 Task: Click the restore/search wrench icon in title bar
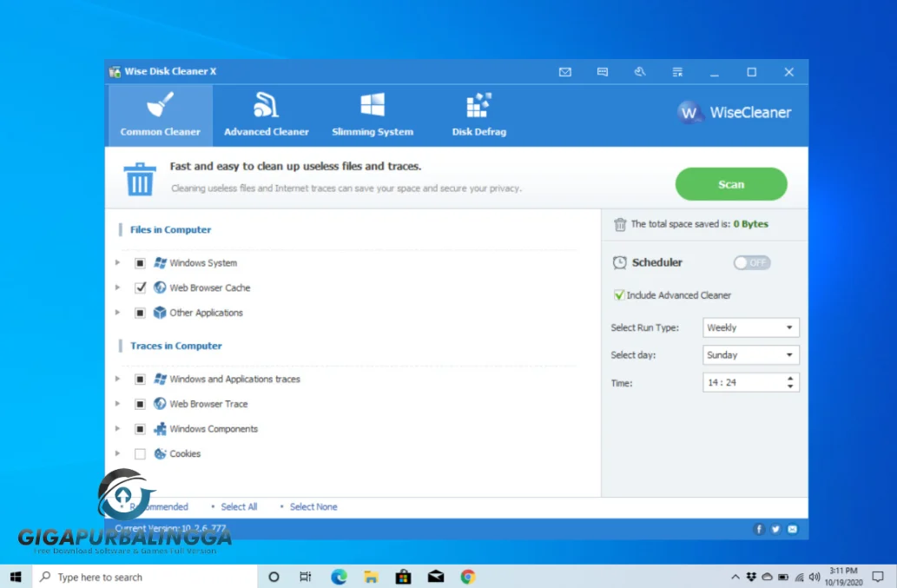coord(640,72)
